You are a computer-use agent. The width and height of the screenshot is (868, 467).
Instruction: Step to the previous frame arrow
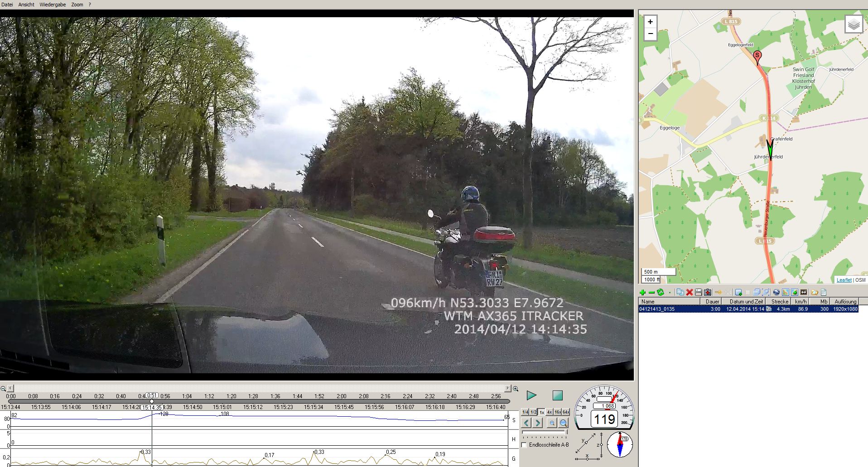pos(526,423)
